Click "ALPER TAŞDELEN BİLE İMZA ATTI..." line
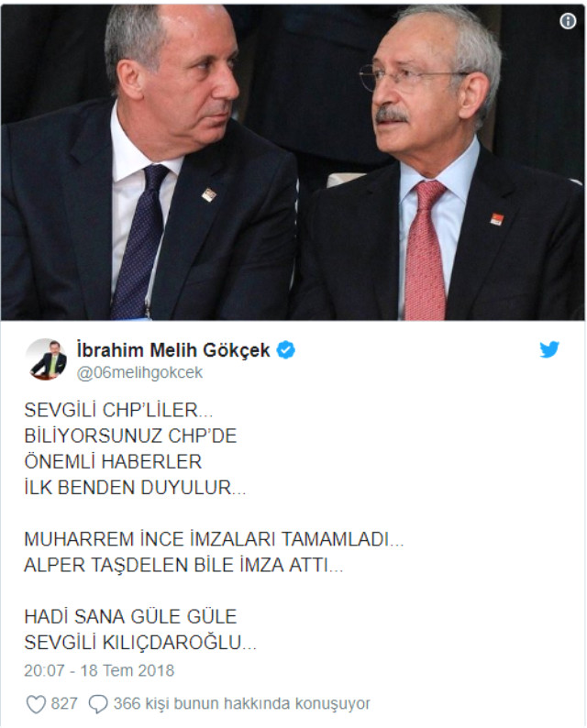 coord(183,565)
